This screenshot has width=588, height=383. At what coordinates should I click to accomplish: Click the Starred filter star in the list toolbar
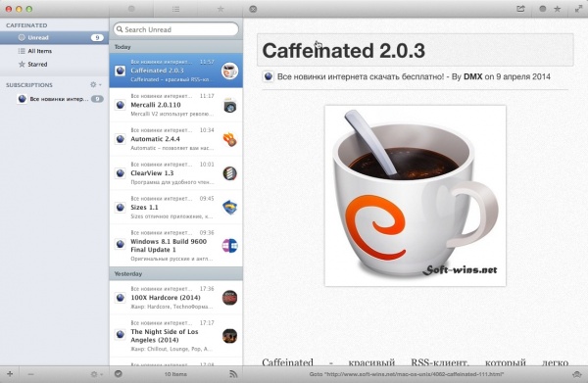(x=220, y=9)
